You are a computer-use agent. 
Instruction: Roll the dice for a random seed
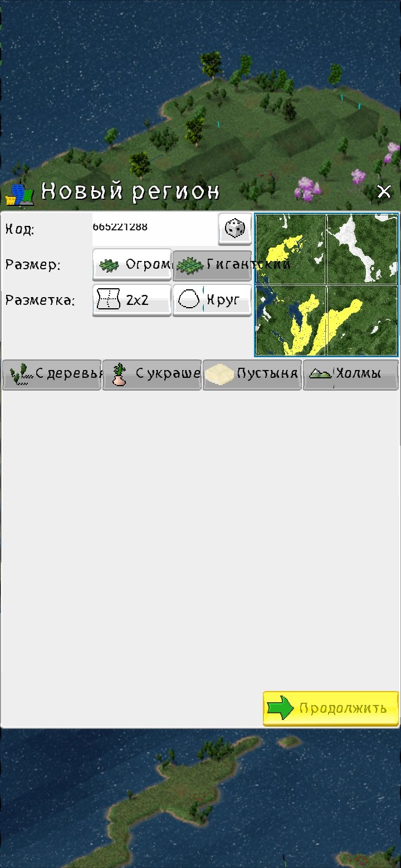(234, 229)
